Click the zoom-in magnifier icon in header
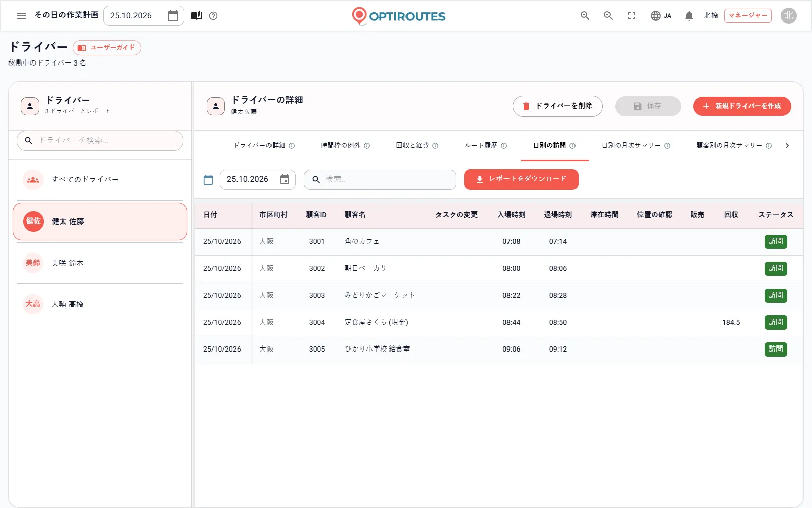 tap(608, 16)
